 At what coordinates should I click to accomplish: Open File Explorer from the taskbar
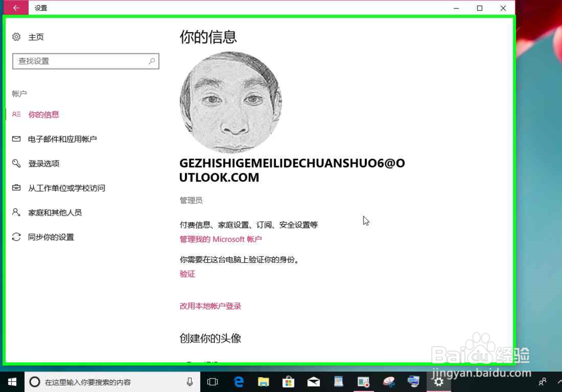click(x=264, y=382)
